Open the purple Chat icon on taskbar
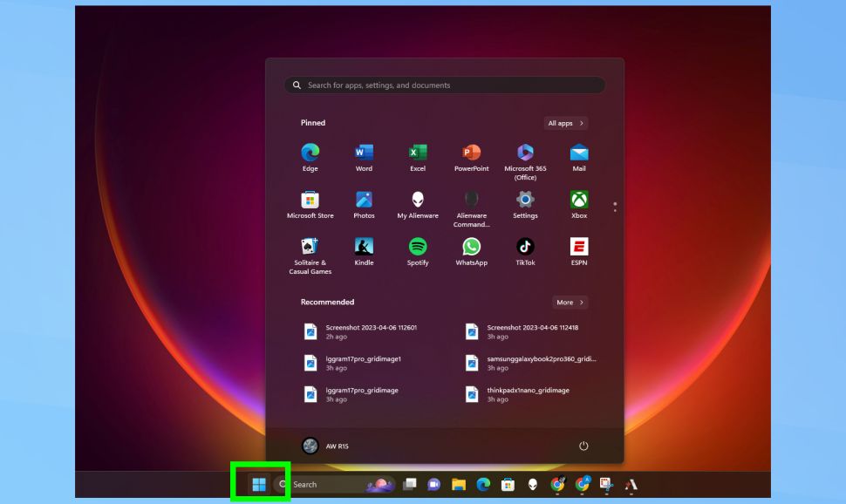Image resolution: width=846 pixels, height=504 pixels. pyautogui.click(x=433, y=484)
